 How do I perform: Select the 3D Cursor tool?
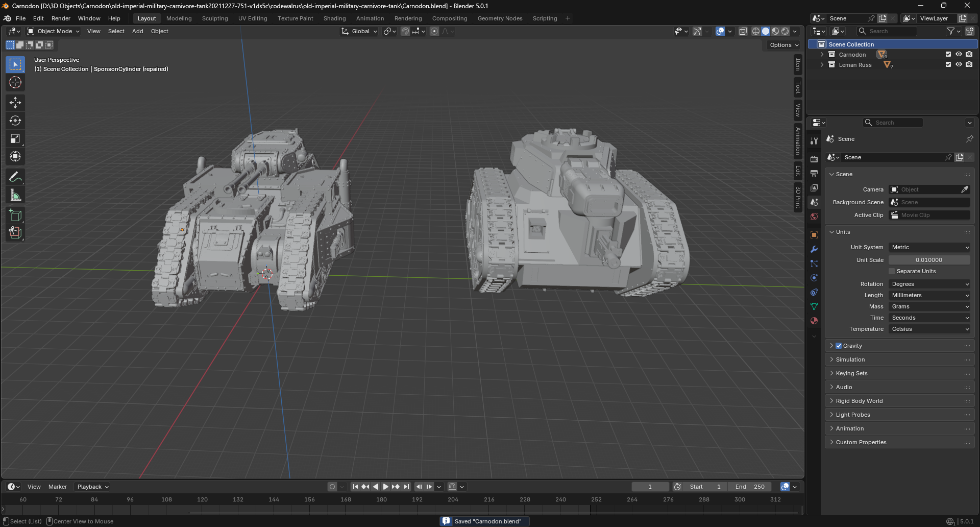15,83
